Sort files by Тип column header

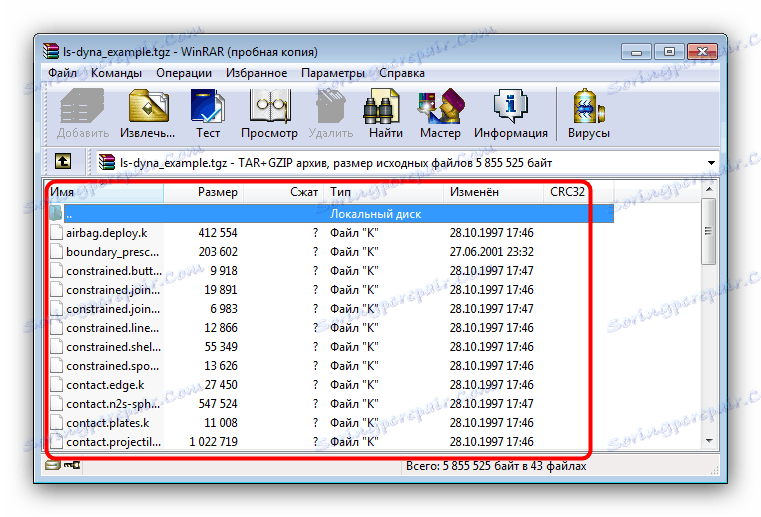(383, 192)
